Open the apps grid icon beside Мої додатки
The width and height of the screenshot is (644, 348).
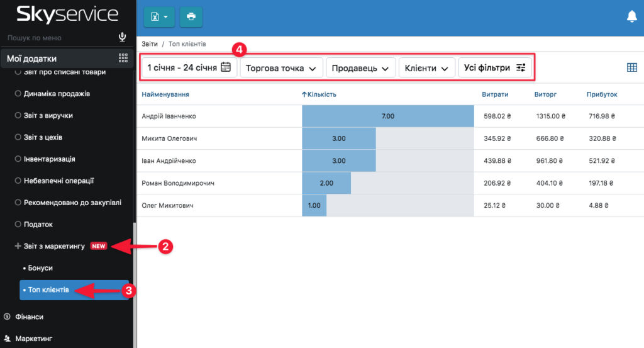point(123,59)
